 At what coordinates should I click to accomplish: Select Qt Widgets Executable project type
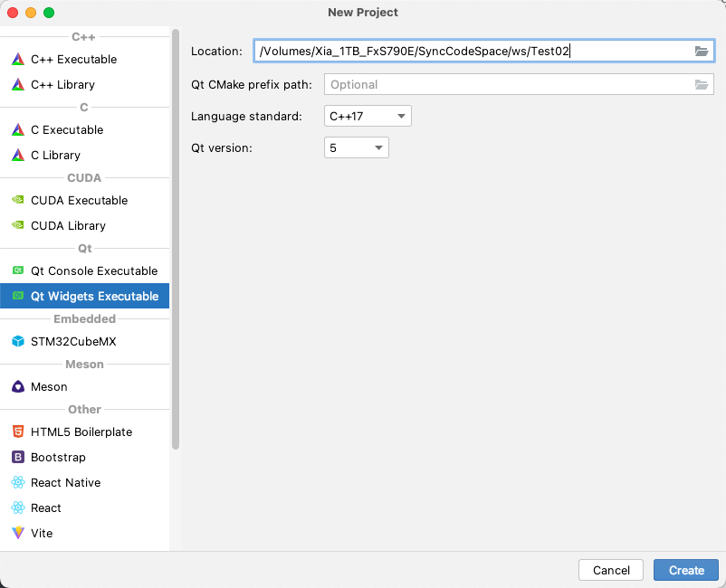pyautogui.click(x=85, y=296)
